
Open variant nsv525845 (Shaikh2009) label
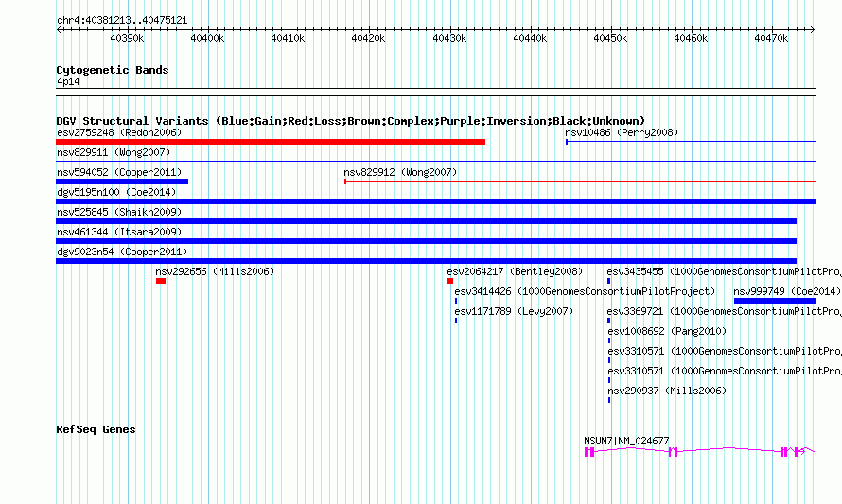[119, 212]
